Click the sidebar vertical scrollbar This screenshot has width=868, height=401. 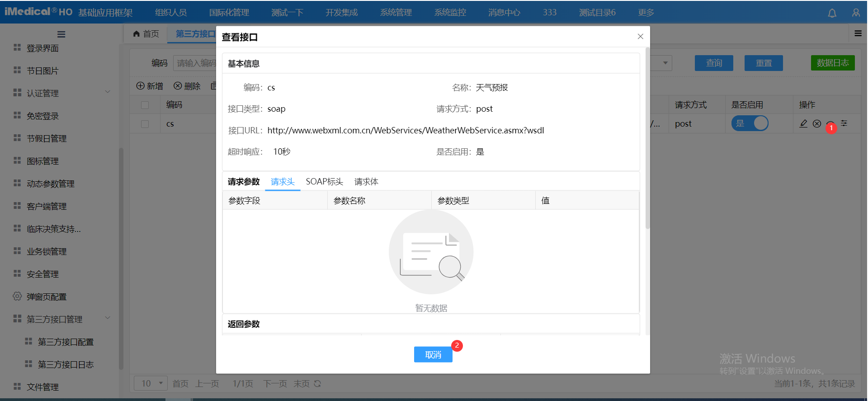point(121,259)
